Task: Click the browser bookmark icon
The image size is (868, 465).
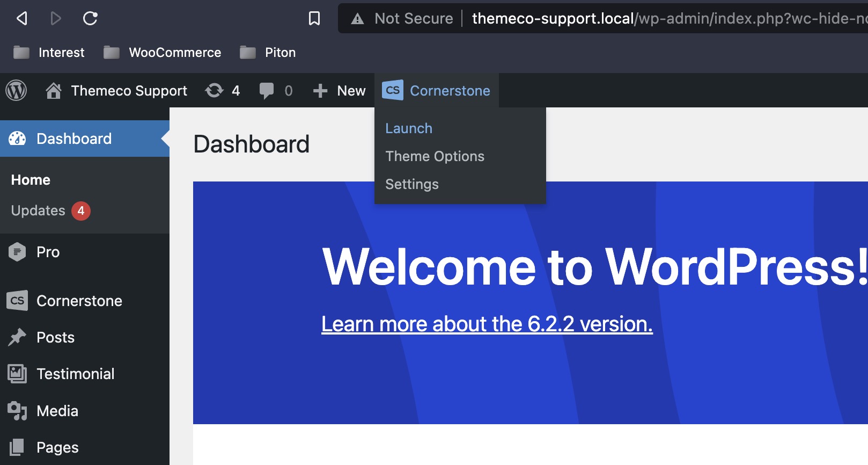Action: [314, 19]
